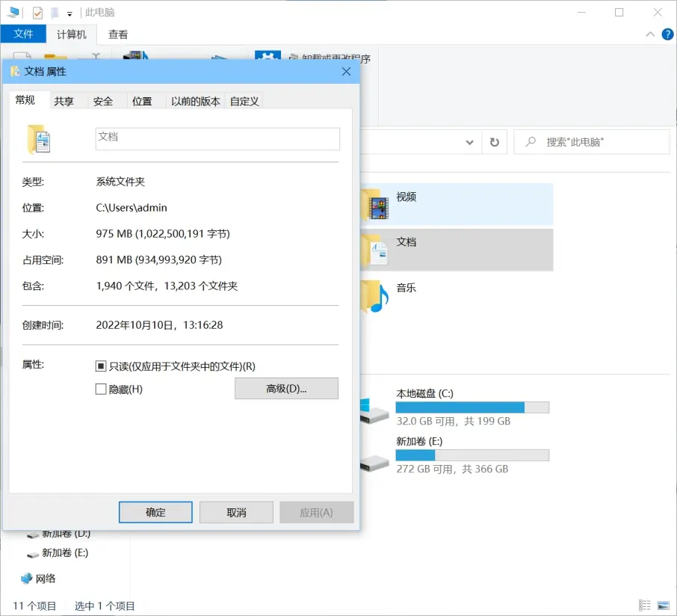The height and width of the screenshot is (616, 677).
Task: Switch to the 查看 ribbon tab
Action: [x=118, y=34]
